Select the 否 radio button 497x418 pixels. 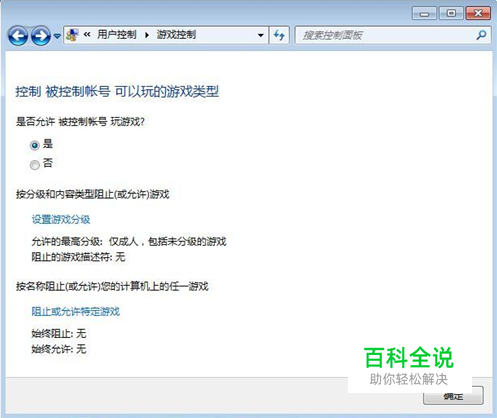pyautogui.click(x=35, y=165)
